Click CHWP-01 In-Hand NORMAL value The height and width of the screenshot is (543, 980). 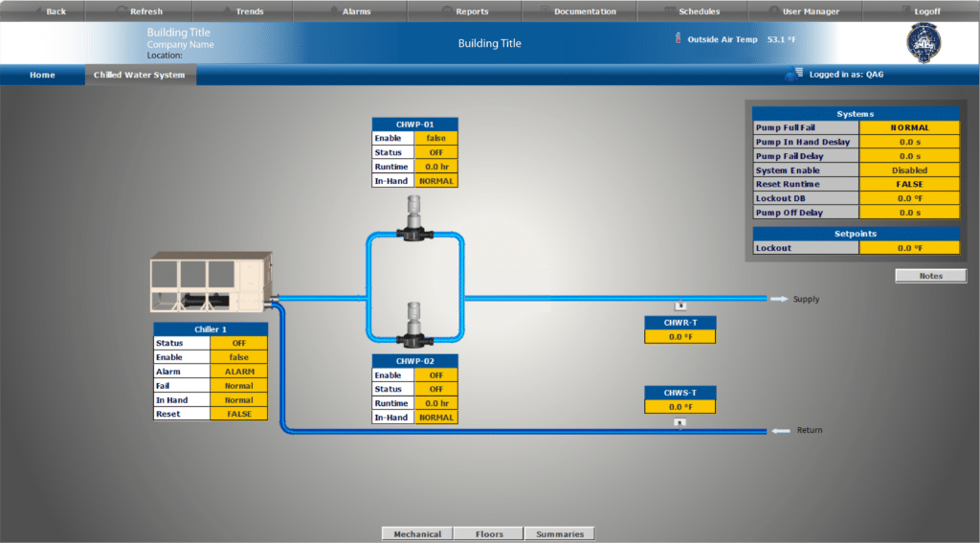(436, 181)
